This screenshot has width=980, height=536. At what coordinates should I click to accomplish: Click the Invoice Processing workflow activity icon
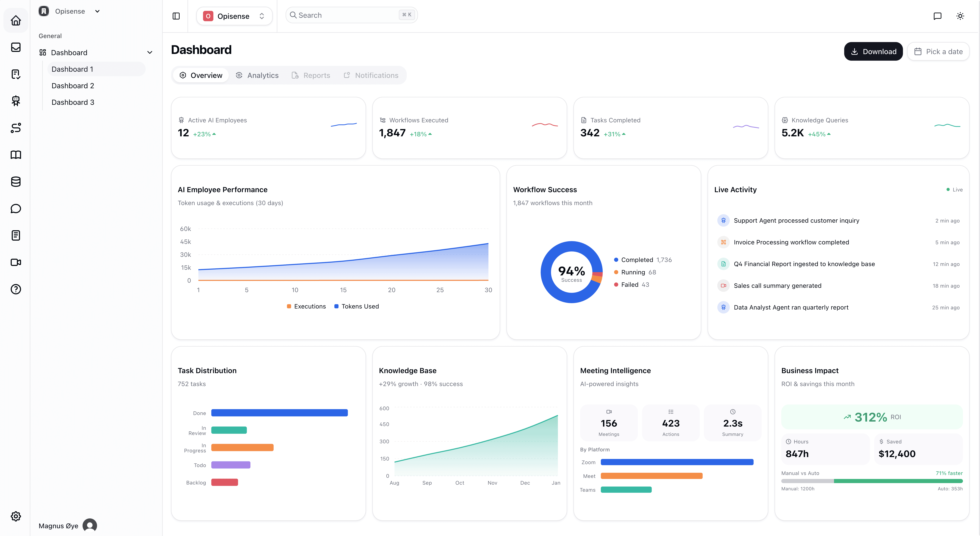[x=723, y=242]
